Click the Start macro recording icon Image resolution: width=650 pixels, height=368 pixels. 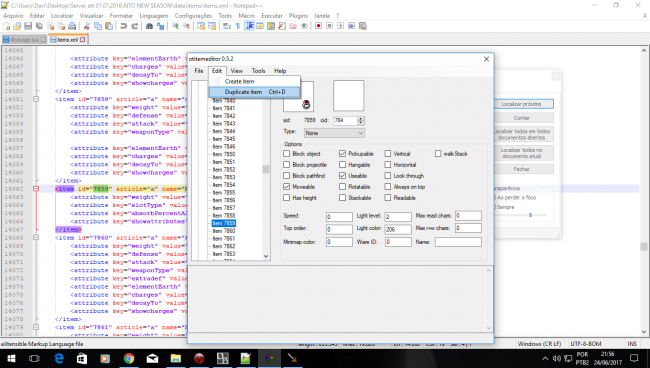(x=318, y=26)
